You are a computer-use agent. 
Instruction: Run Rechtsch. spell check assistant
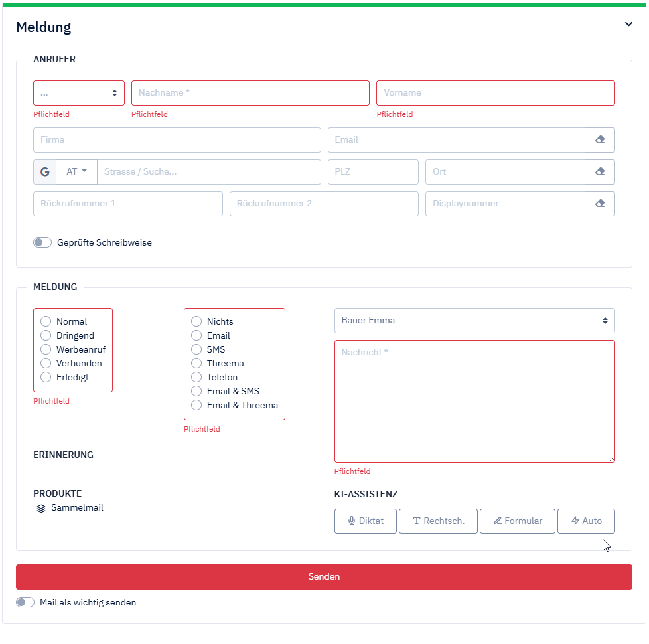(438, 521)
